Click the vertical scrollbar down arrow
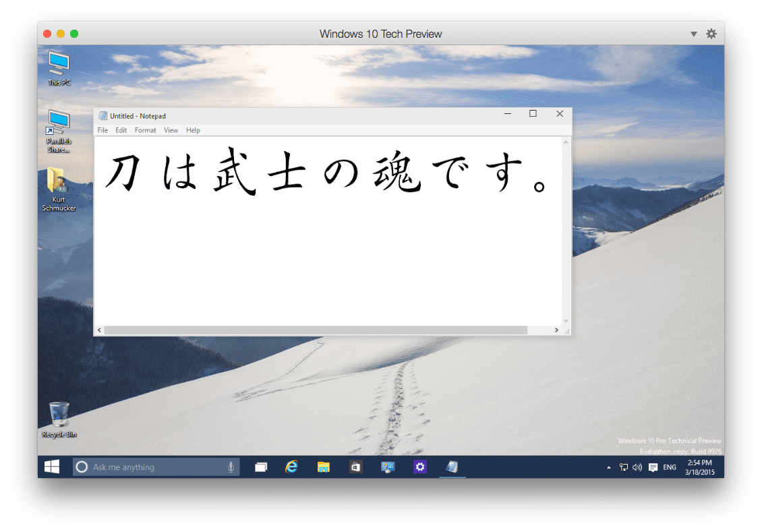This screenshot has height=532, width=762. click(566, 321)
